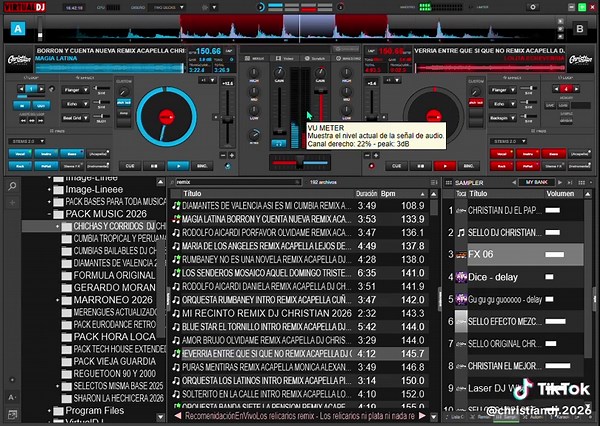This screenshot has width=600, height=426.
Task: Open PACK HORA LOCA folder
Action: point(114,337)
